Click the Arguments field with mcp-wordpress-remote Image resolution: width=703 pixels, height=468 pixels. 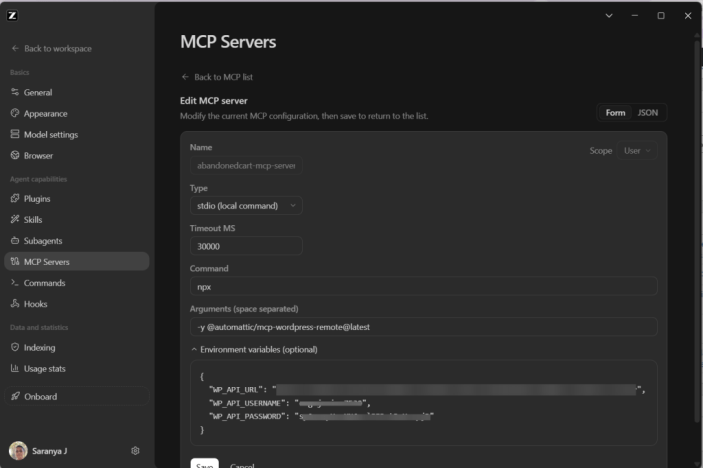click(424, 327)
